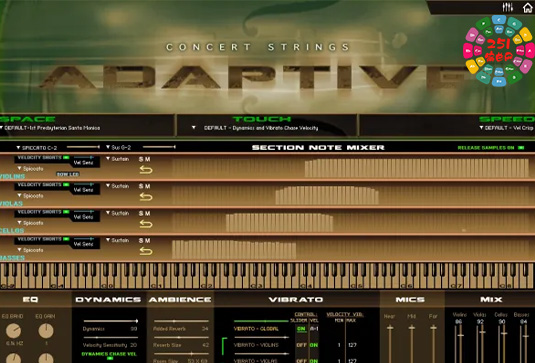
Task: Solo the Violas section with S
Action: (x=141, y=186)
